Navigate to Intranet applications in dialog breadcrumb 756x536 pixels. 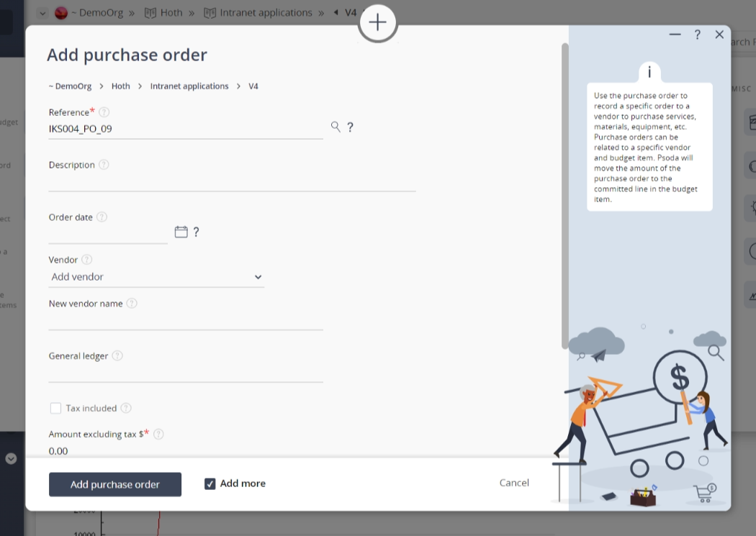pyautogui.click(x=189, y=86)
